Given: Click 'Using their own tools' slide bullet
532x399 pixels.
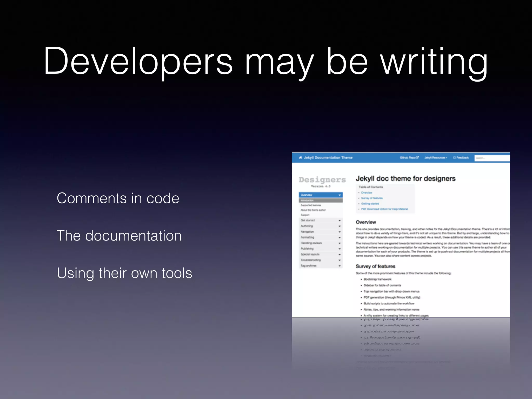Looking at the screenshot, I should (124, 274).
